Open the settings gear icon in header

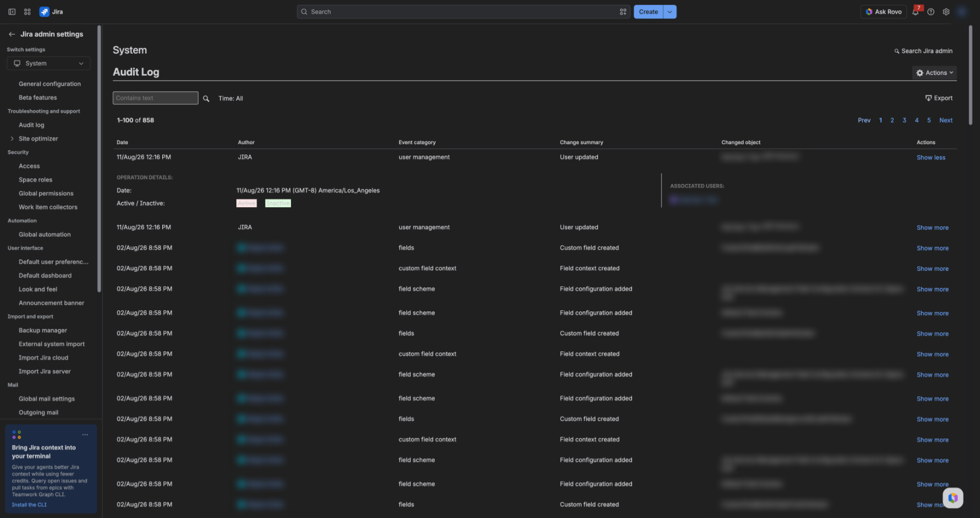pos(946,12)
